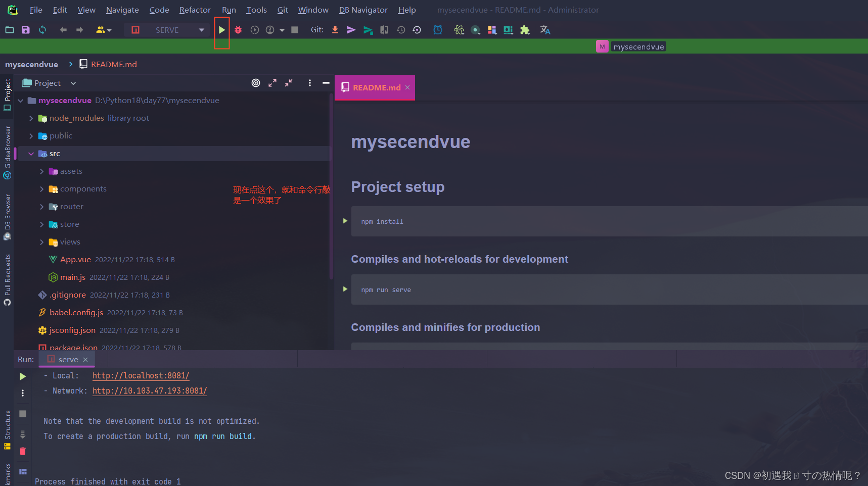Screen dimensions: 868x486
Task: Rollback changes with the revert icon
Action: (x=417, y=30)
